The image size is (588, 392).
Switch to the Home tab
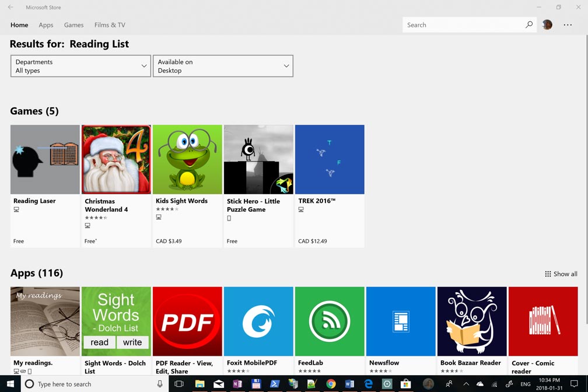coord(19,24)
